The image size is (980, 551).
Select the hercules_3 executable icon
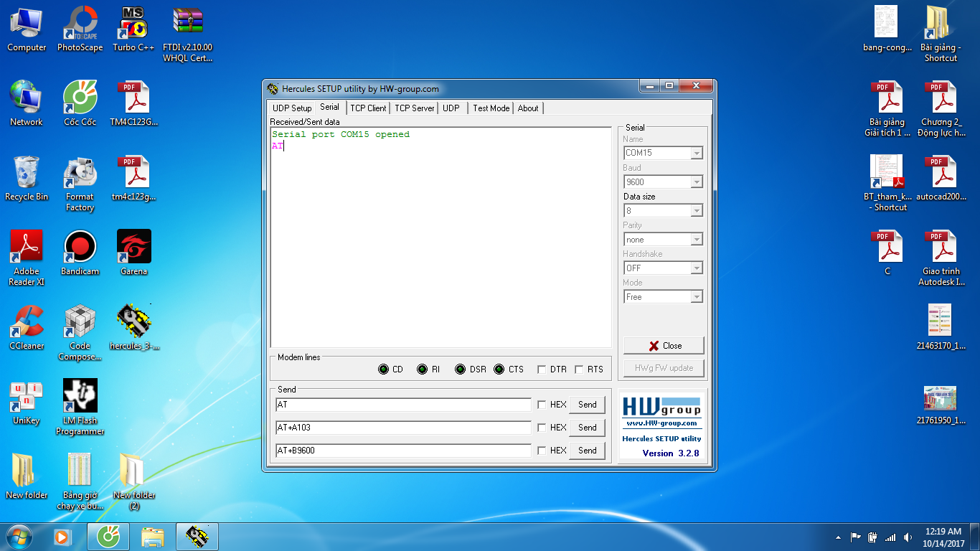133,328
